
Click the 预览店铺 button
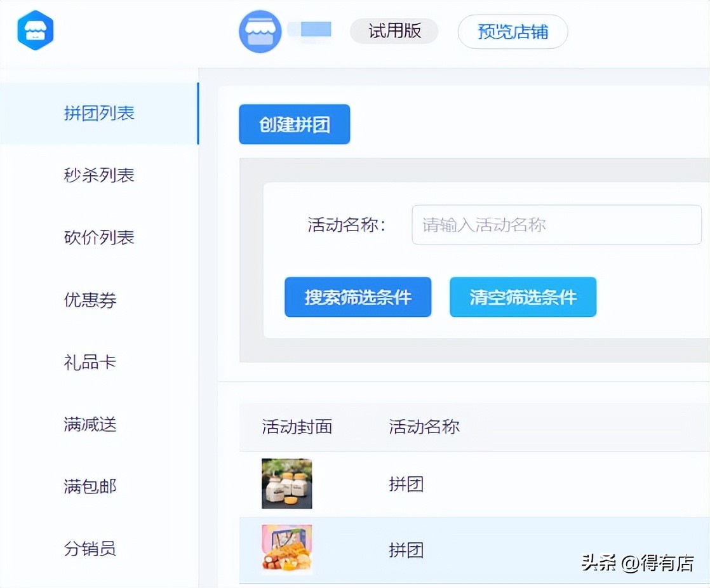pos(512,30)
